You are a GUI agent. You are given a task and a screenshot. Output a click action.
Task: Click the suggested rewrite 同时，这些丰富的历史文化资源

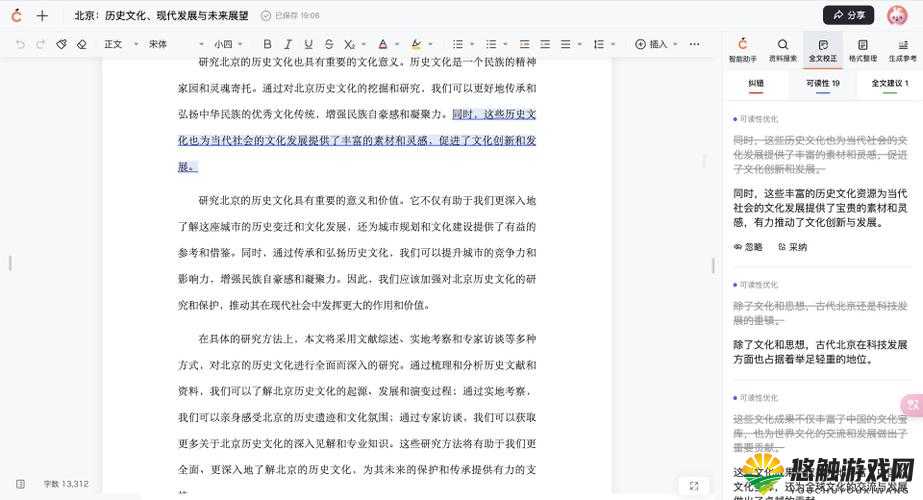pos(820,208)
